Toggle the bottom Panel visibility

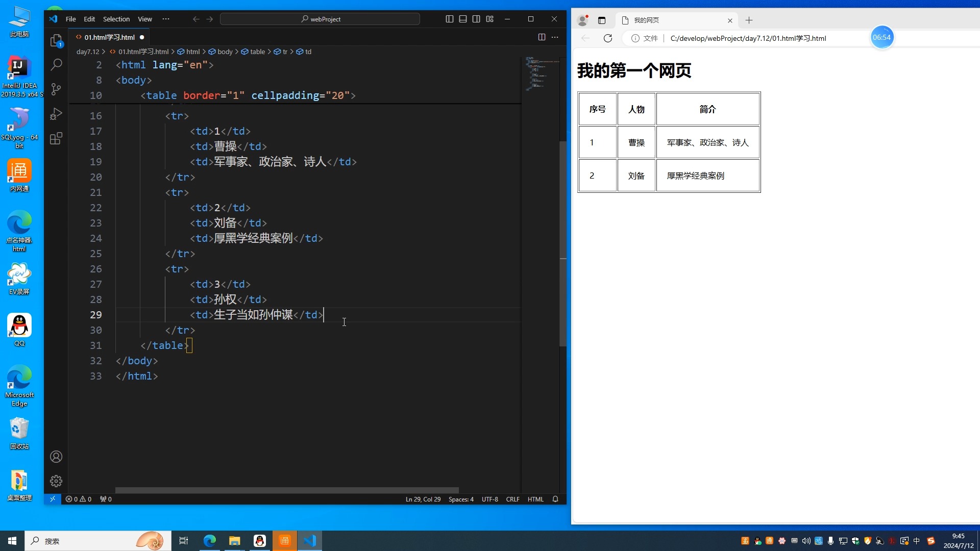coord(463,19)
